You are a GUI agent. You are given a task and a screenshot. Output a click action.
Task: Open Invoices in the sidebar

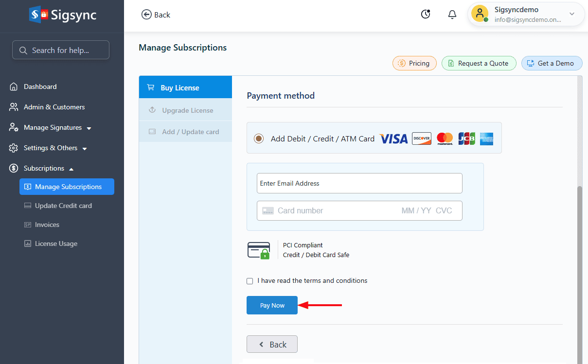pos(47,225)
